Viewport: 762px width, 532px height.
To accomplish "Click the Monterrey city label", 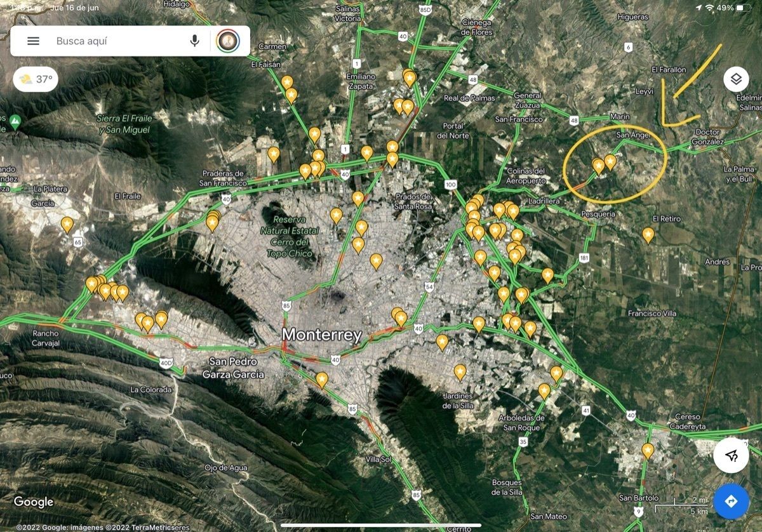I will (322, 335).
